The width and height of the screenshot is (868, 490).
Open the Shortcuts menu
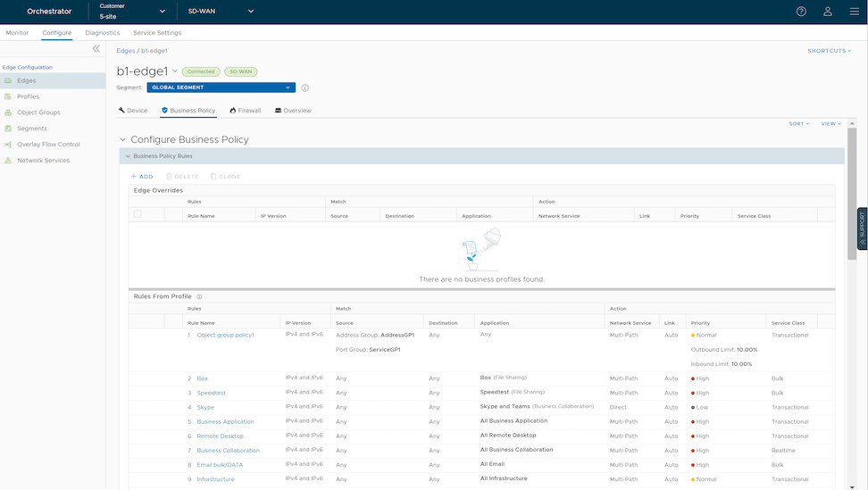tap(829, 51)
